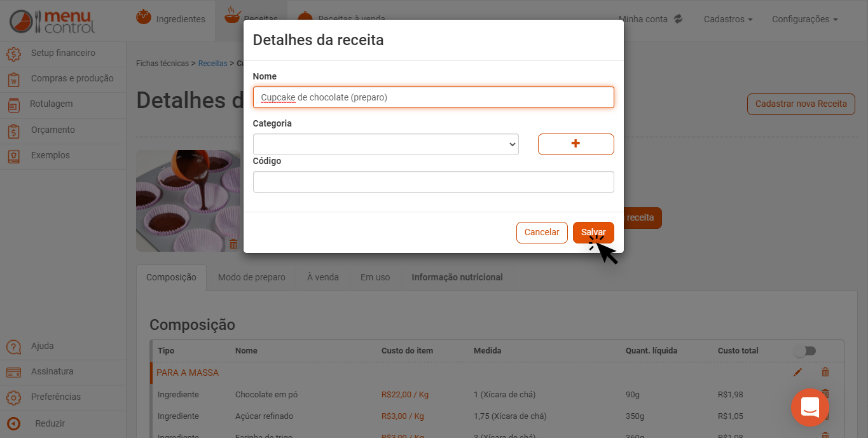This screenshot has width=868, height=438.
Task: Click the R$1,05 total cost value
Action: [731, 416]
